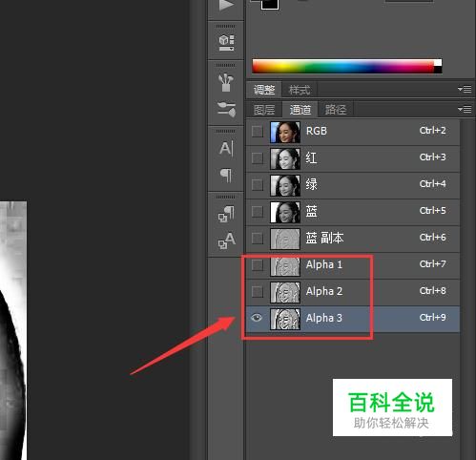Click the white swatch on the color ramp
Viewport: 476px width, 460px height.
click(x=438, y=63)
